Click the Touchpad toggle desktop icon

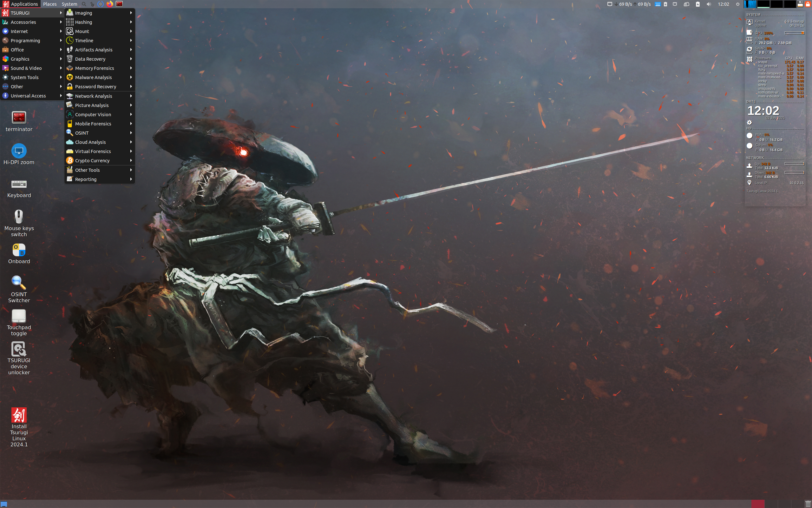tap(19, 322)
